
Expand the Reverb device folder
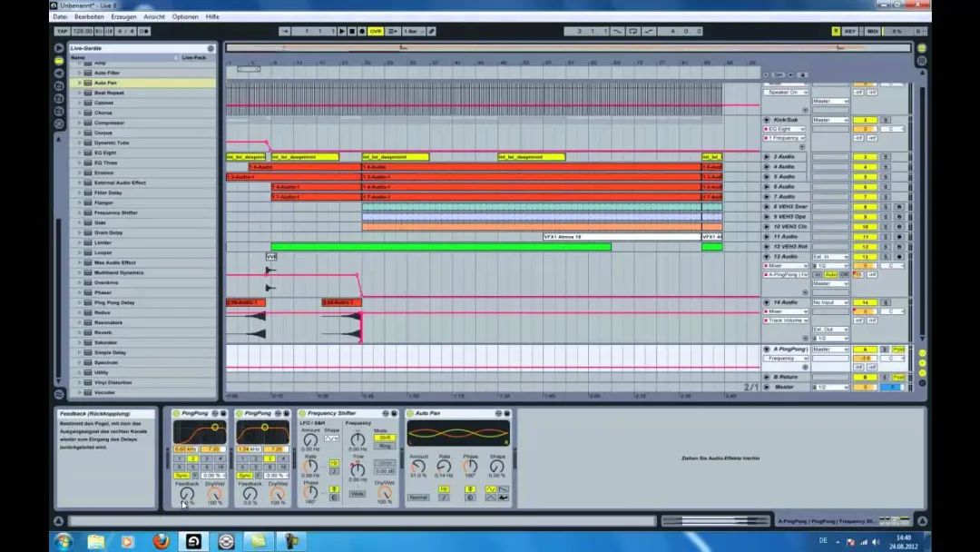[79, 332]
